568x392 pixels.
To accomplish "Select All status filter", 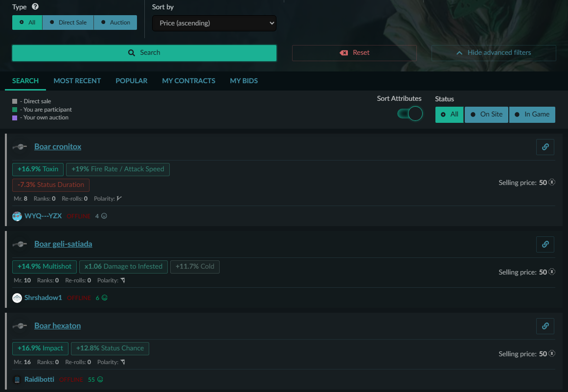I will [x=449, y=115].
